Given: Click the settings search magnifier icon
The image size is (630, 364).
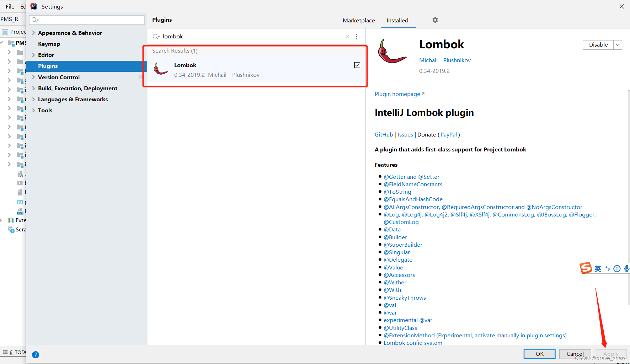Looking at the screenshot, I should pos(35,20).
